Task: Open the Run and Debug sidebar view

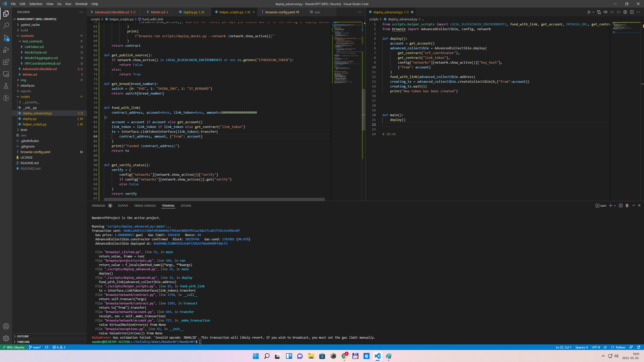Action: (6, 50)
